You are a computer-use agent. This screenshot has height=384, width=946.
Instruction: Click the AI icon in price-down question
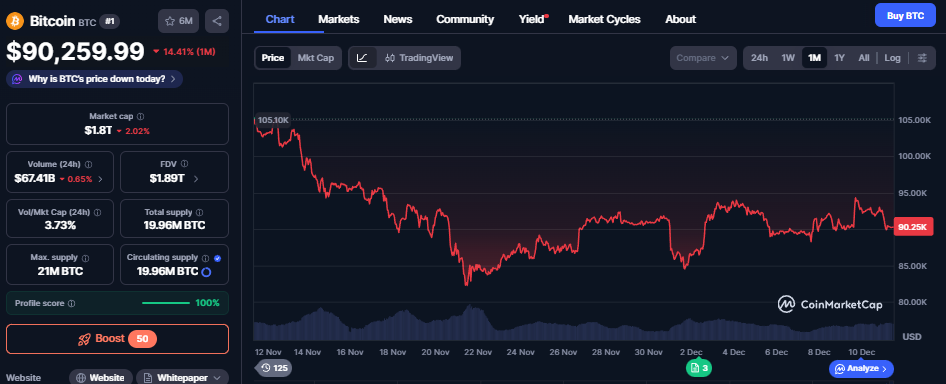coord(17,79)
